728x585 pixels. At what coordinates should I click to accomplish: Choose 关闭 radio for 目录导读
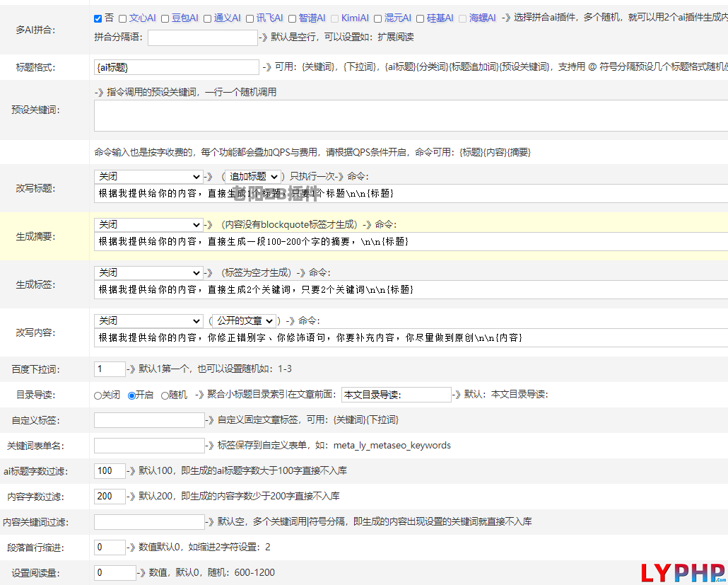(98, 395)
